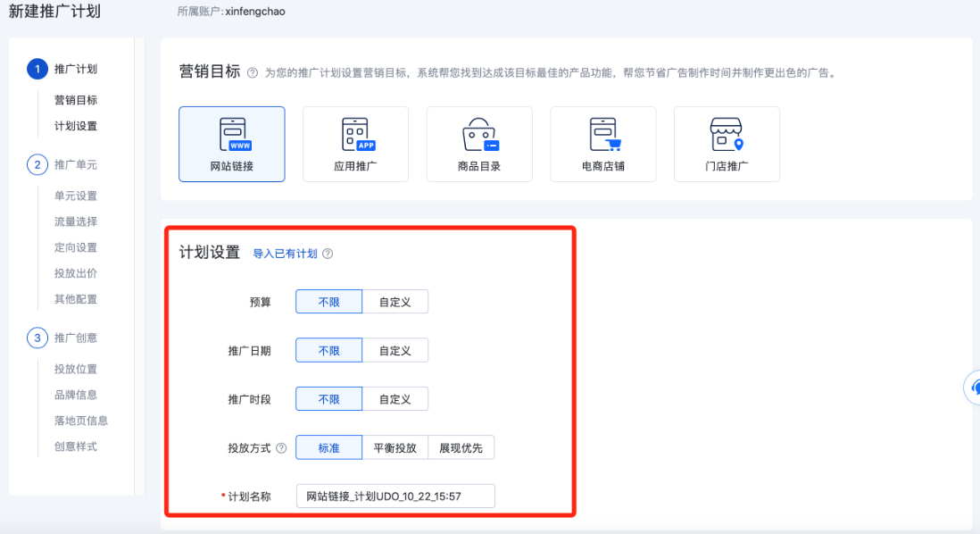Select the 电商店铺 goal card
This screenshot has width=980, height=534.
[603, 145]
